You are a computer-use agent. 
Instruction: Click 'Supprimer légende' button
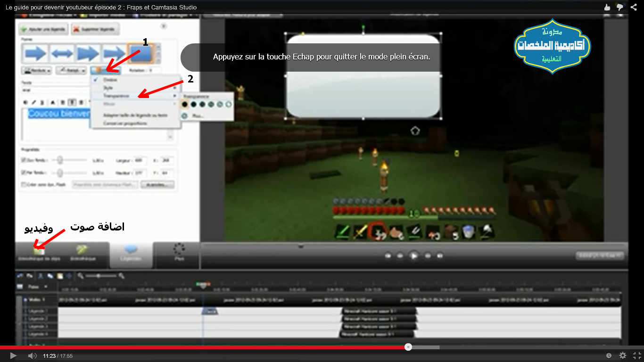pyautogui.click(x=95, y=29)
